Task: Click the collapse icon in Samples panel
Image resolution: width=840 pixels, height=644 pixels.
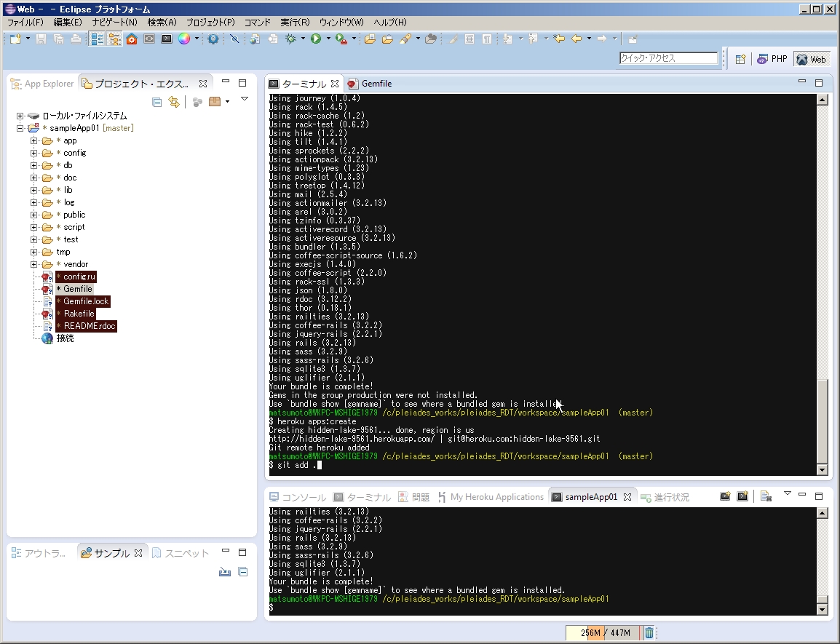Action: tap(242, 572)
